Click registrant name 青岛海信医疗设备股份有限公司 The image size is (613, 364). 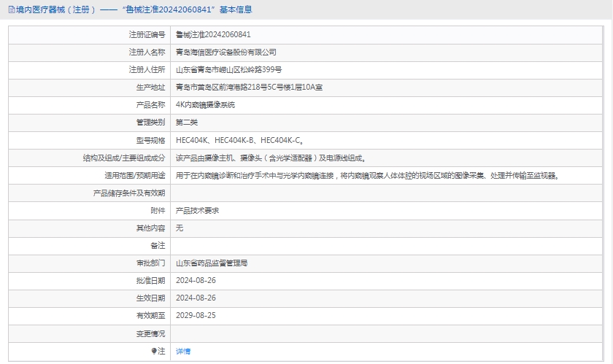tap(226, 52)
